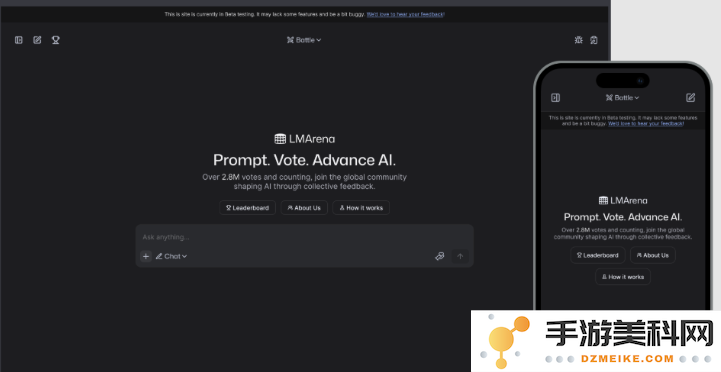This screenshot has width=721, height=372.
Task: Click the phone mockup Prompt. Vote. Advance AI. heading
Action: tap(623, 217)
